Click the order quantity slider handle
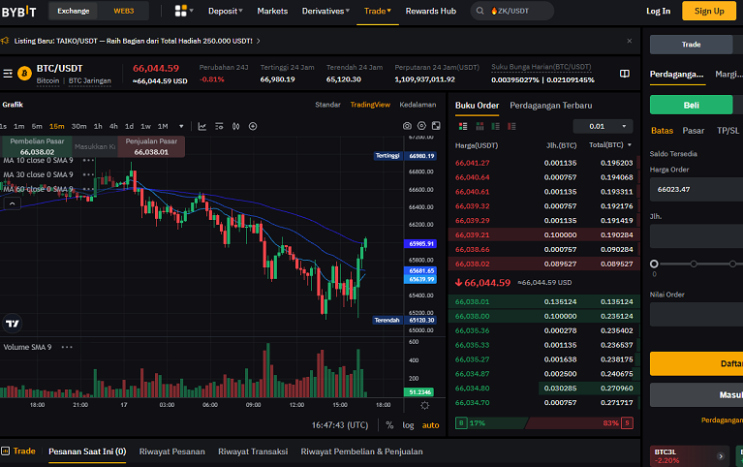This screenshot has height=467, width=743. pos(654,264)
